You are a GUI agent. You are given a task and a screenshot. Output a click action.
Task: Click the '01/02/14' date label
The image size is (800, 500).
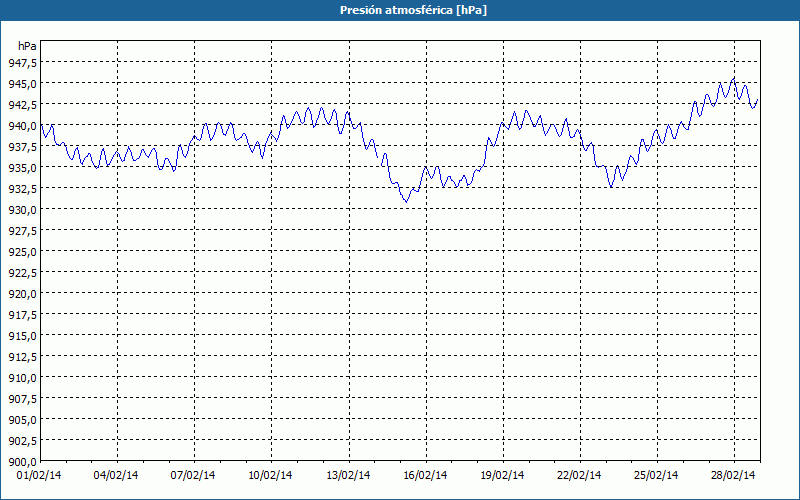coord(39,475)
